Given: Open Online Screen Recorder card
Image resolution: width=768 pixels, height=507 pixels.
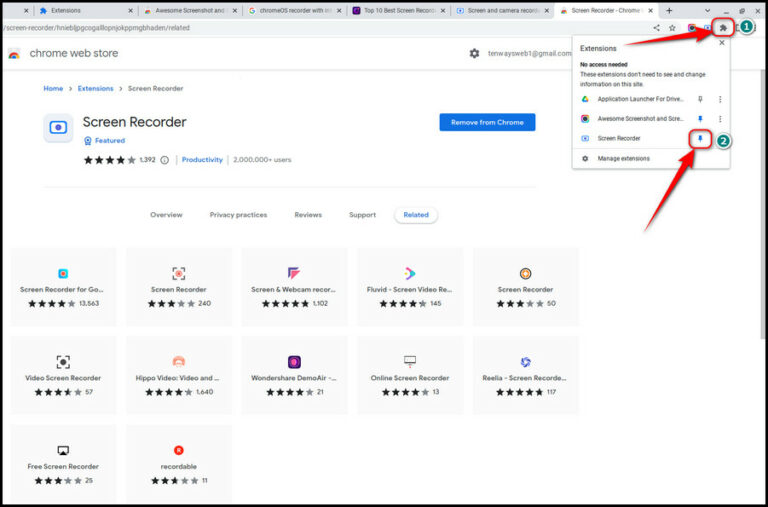Looking at the screenshot, I should pyautogui.click(x=410, y=375).
